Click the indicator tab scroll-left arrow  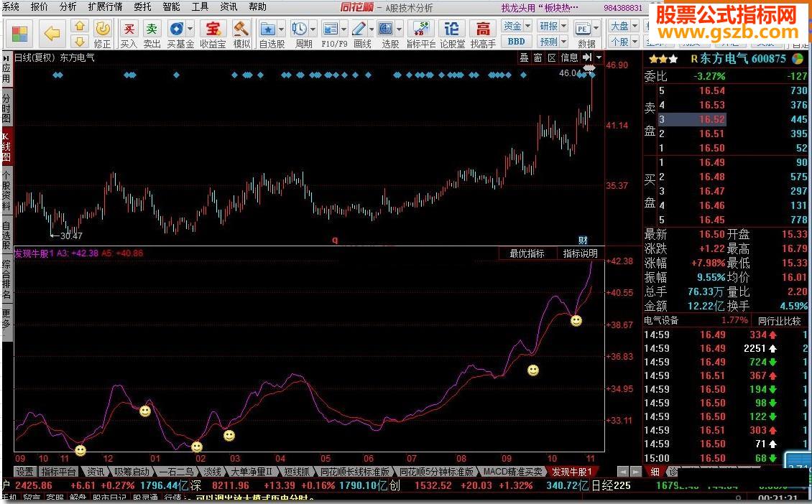[622, 472]
